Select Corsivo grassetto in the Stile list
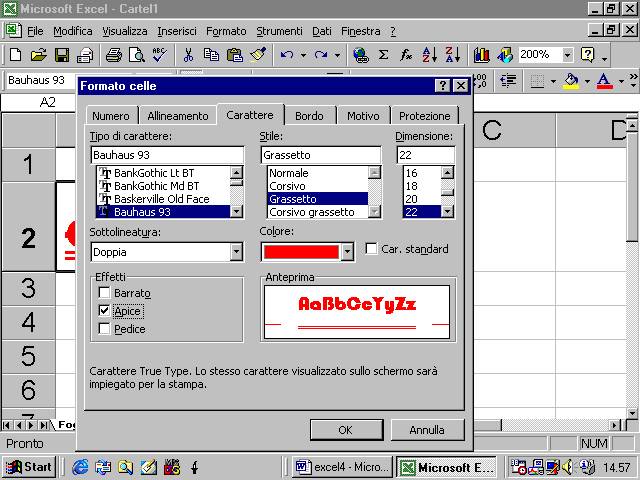640x480 pixels. coord(318,212)
